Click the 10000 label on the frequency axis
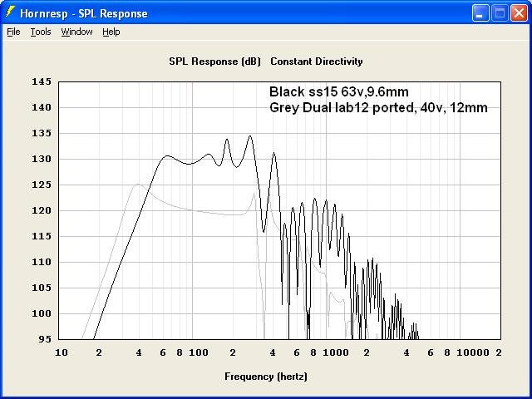The height and width of the screenshot is (399, 532). coord(473,352)
